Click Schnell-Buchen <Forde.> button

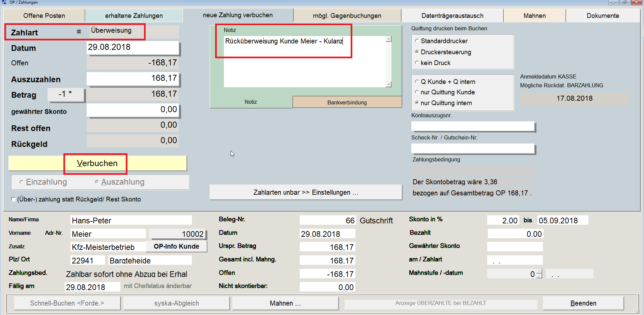(x=67, y=303)
